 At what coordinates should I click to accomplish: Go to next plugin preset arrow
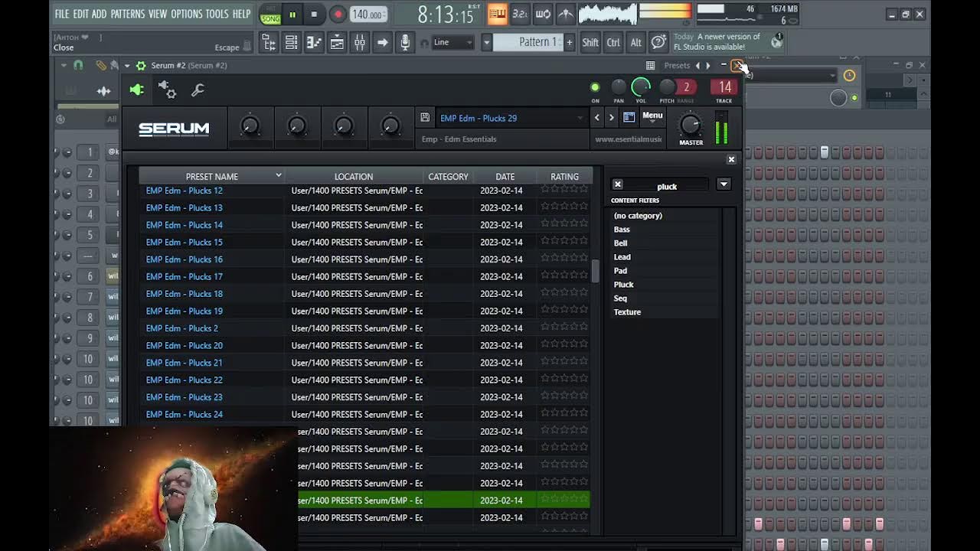[x=707, y=66]
